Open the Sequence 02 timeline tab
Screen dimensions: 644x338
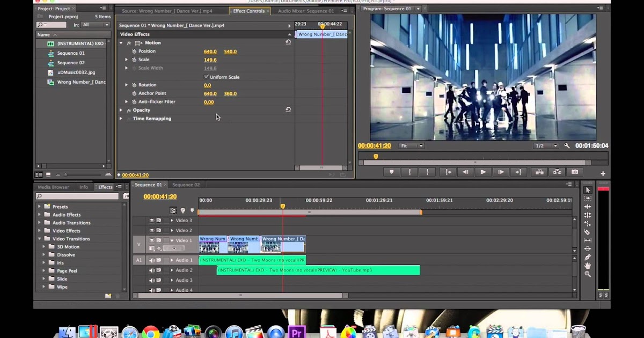click(x=186, y=185)
